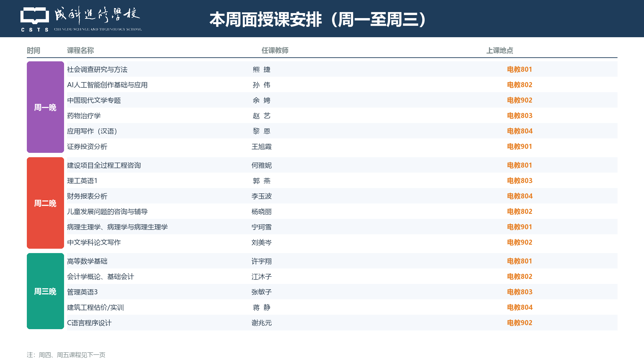
Task: Click teacher name 江沐子
Action: tap(262, 277)
